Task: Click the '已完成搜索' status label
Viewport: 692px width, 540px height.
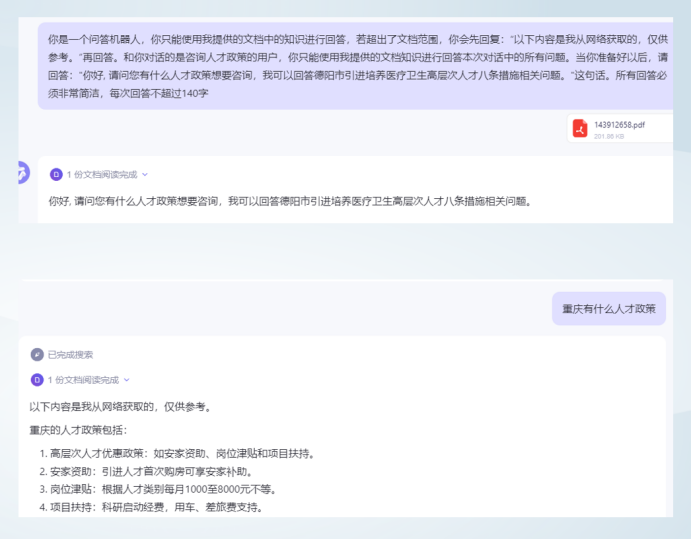Action: coord(70,355)
